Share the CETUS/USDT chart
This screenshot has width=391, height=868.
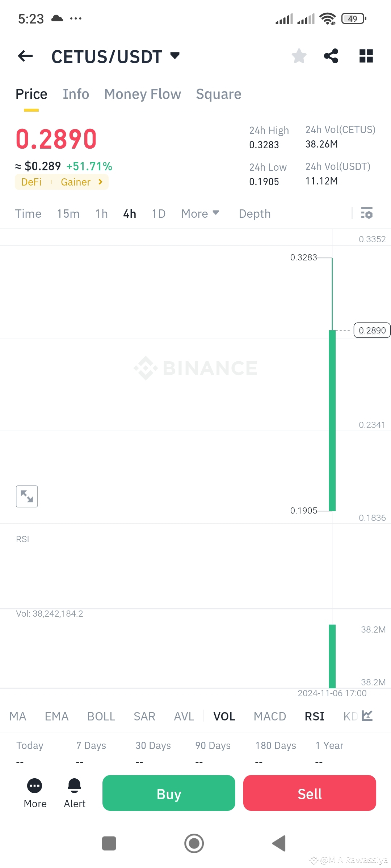(x=331, y=56)
